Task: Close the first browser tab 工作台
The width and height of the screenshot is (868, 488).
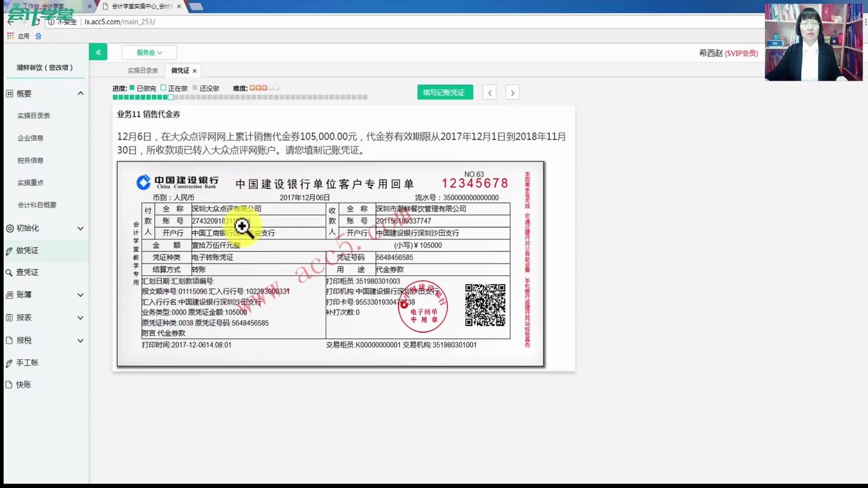Action: [x=90, y=6]
